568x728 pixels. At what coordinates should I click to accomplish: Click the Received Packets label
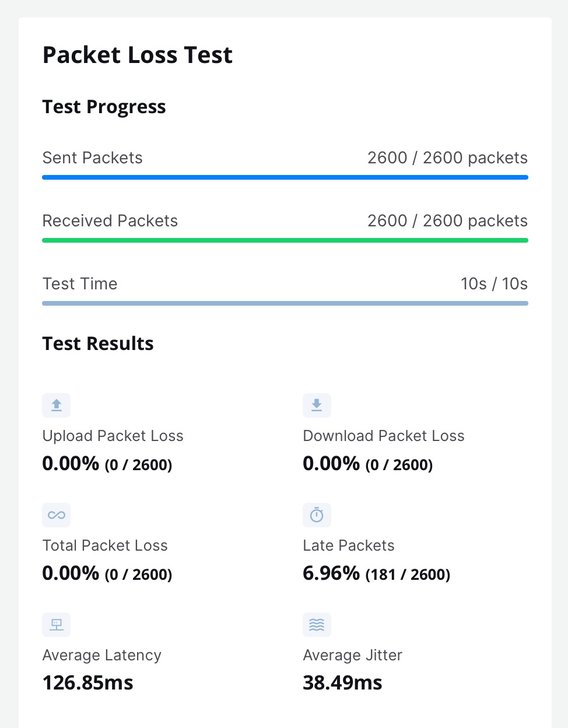tap(110, 221)
